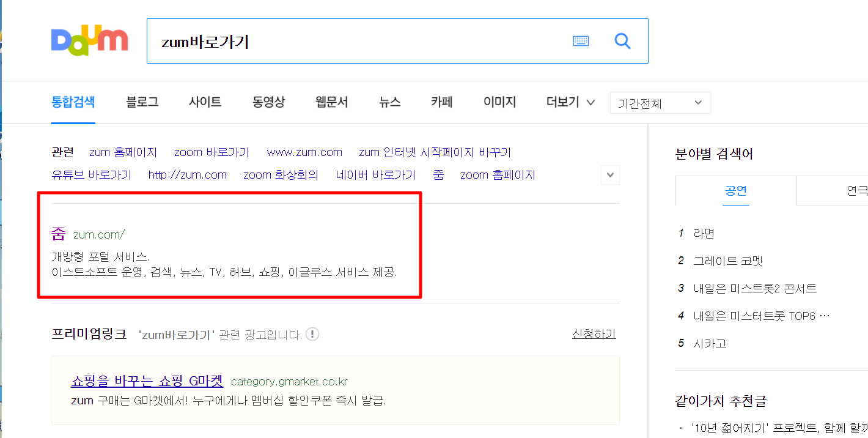Click the single-word related search 줌
This screenshot has height=438, width=868.
tap(438, 175)
